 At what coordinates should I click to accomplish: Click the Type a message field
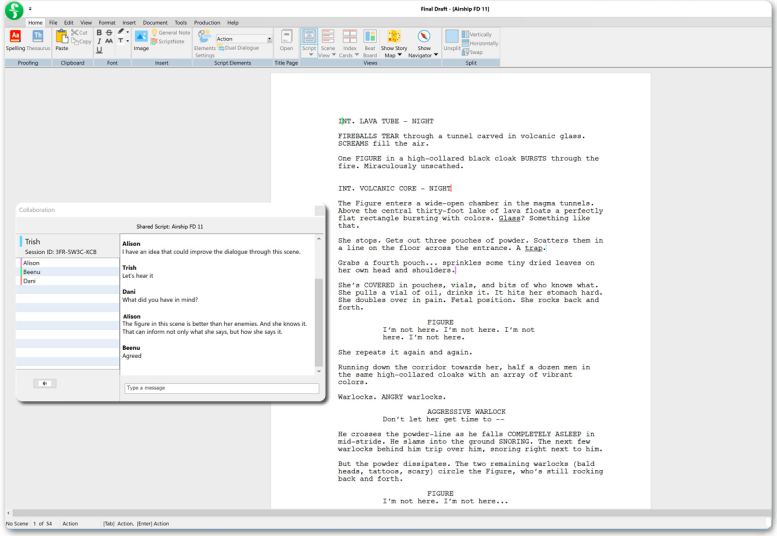coord(222,388)
